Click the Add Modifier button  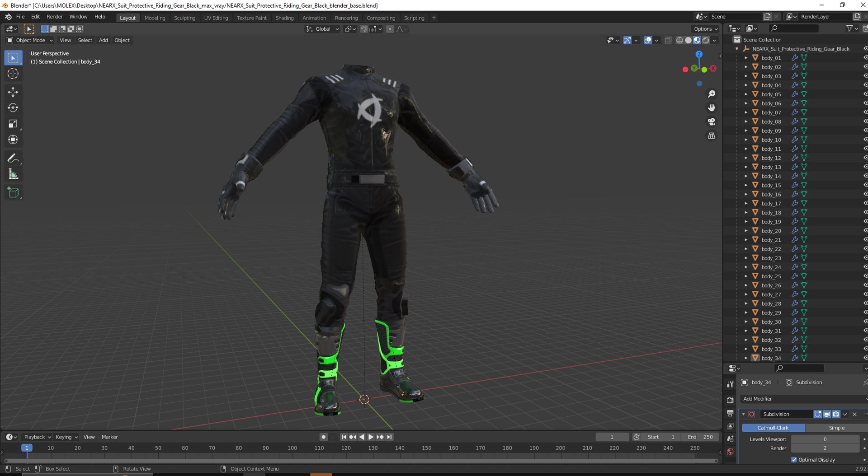tap(804, 399)
